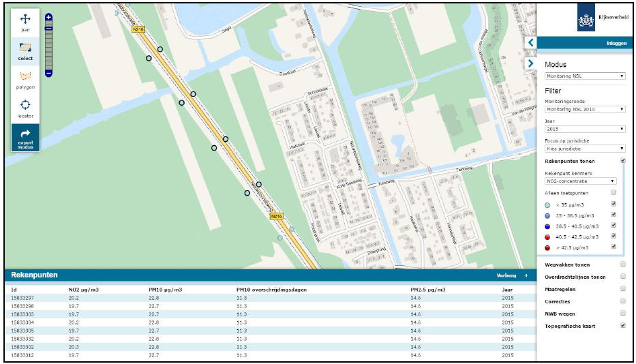Viewport: 636px width, 364px height.
Task: Click the Rijksoverheid logo
Action: [603, 18]
